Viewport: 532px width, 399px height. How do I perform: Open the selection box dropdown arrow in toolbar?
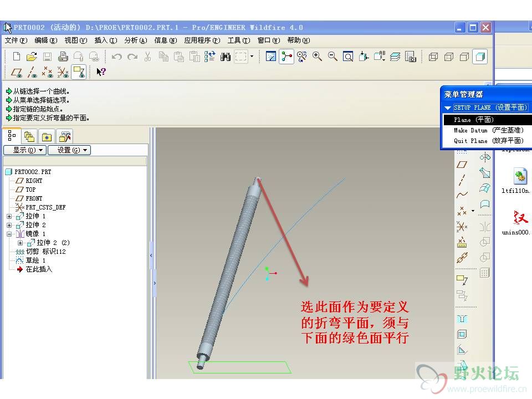[x=252, y=57]
